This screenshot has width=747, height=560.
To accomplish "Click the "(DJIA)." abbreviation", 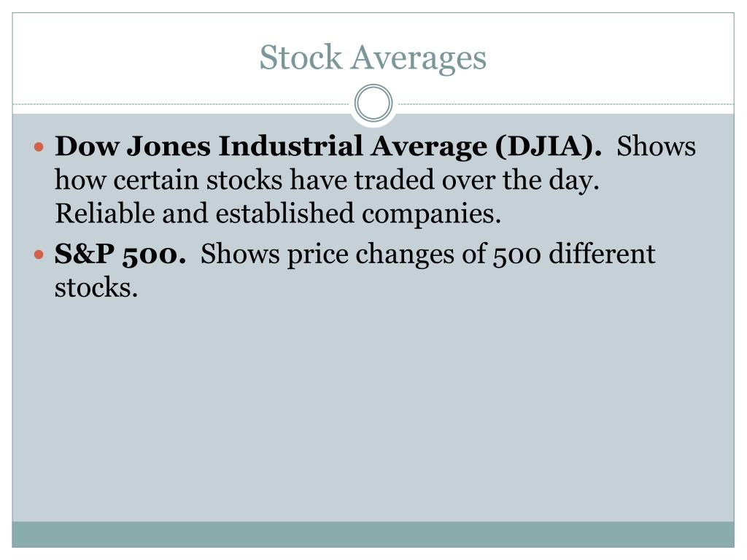I will [549, 146].
